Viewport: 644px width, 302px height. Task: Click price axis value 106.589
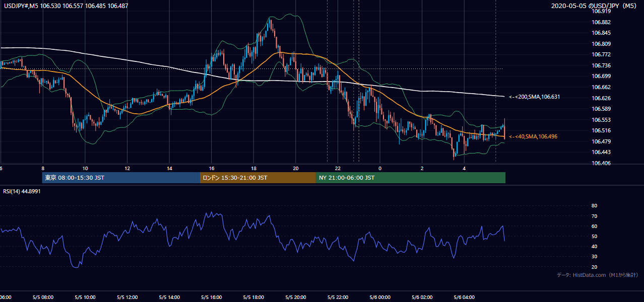(x=601, y=109)
